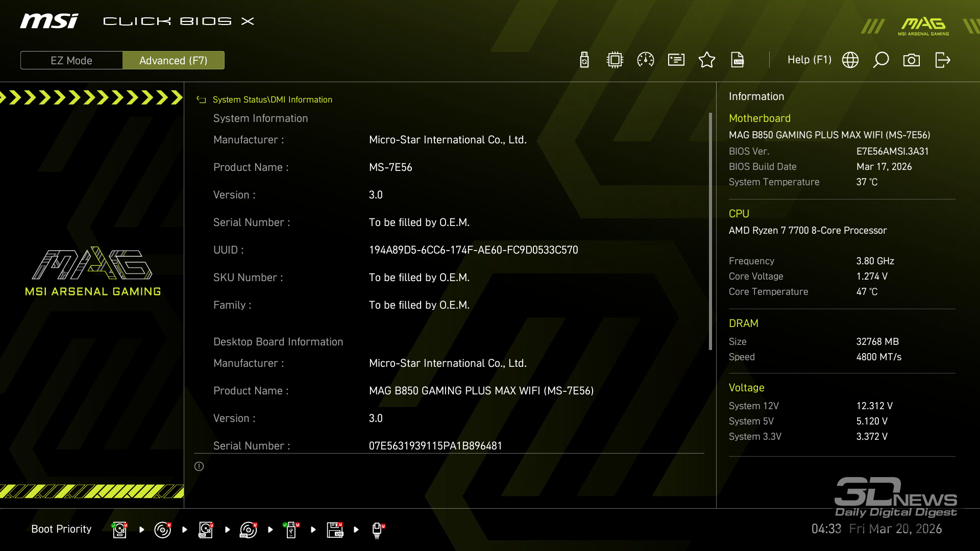The width and height of the screenshot is (980, 551).
Task: Select the network boot device icon
Action: pyautogui.click(x=377, y=530)
